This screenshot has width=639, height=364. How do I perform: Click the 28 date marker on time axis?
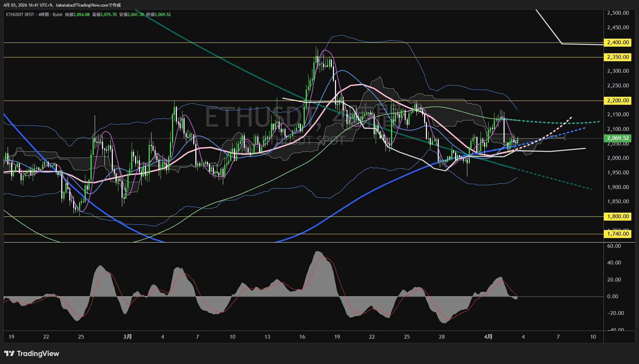442,337
